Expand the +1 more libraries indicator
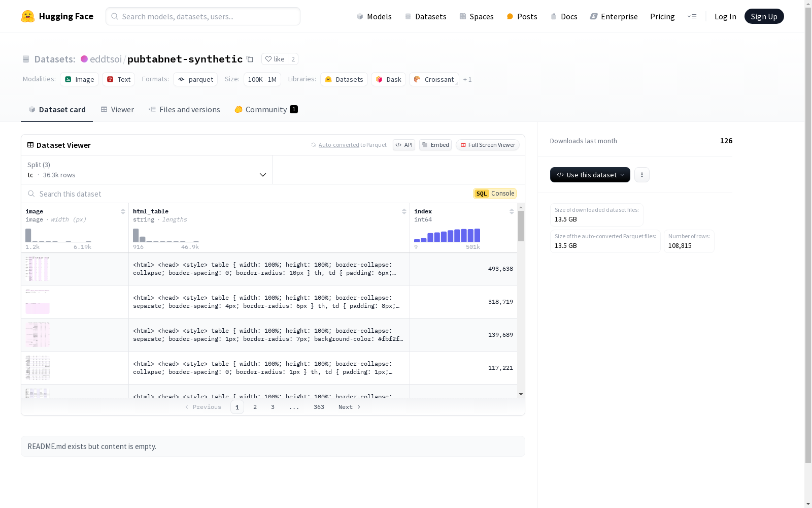Screen dimensions: 812x508 click(x=467, y=79)
